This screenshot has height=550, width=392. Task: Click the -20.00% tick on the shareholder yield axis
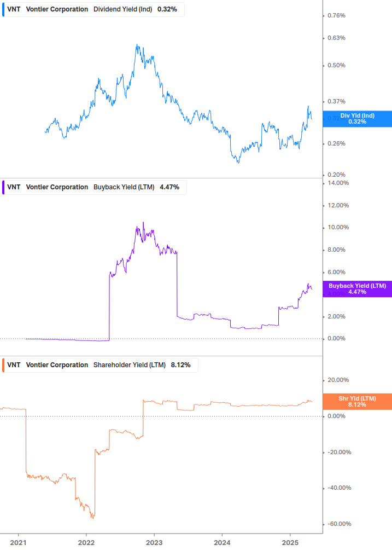pyautogui.click(x=339, y=452)
